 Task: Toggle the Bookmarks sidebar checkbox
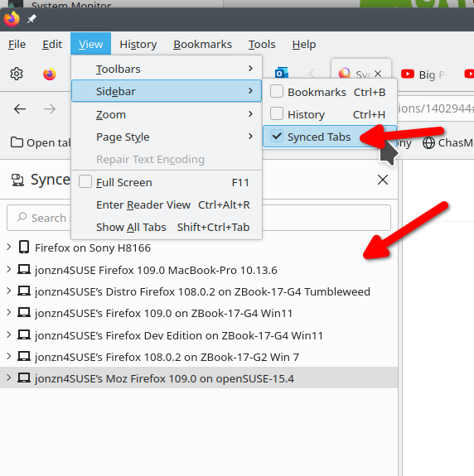(x=277, y=91)
